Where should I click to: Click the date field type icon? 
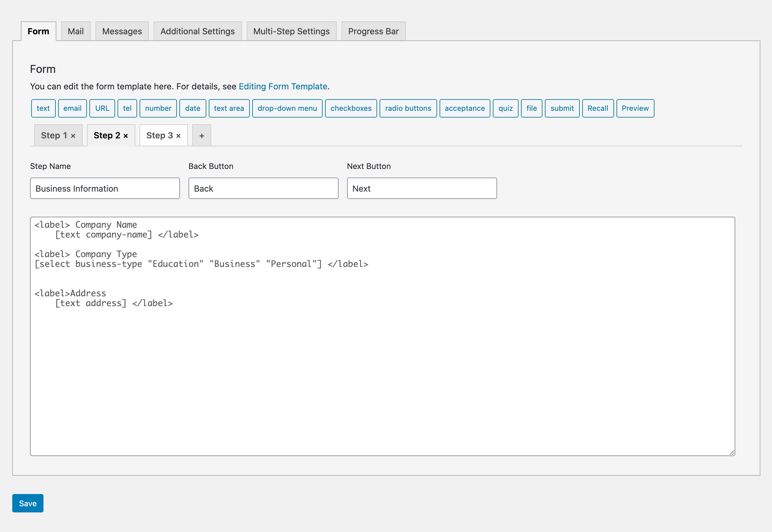(193, 107)
